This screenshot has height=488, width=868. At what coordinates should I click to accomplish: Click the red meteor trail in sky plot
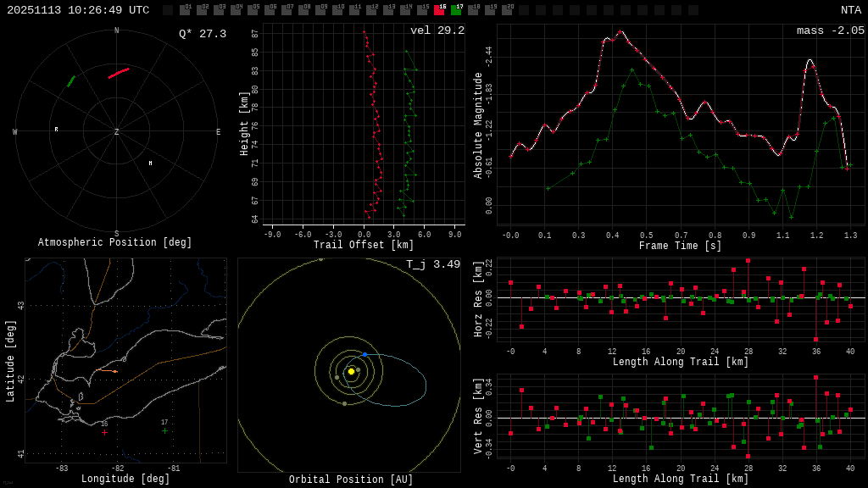(119, 73)
